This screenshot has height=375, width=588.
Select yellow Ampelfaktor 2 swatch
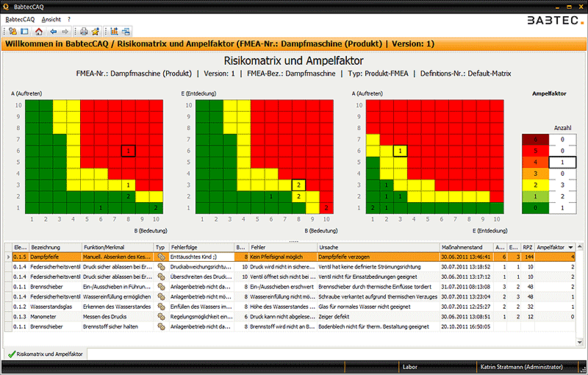click(x=536, y=185)
